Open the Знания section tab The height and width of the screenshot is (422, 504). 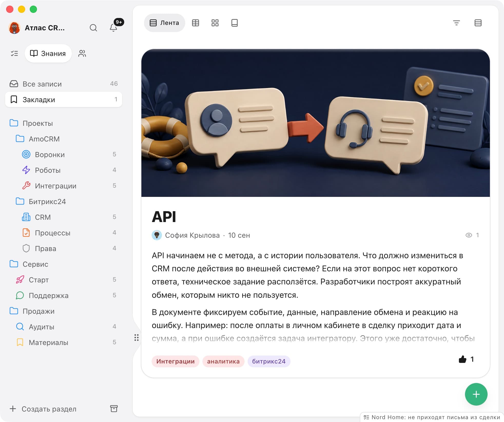click(x=48, y=53)
